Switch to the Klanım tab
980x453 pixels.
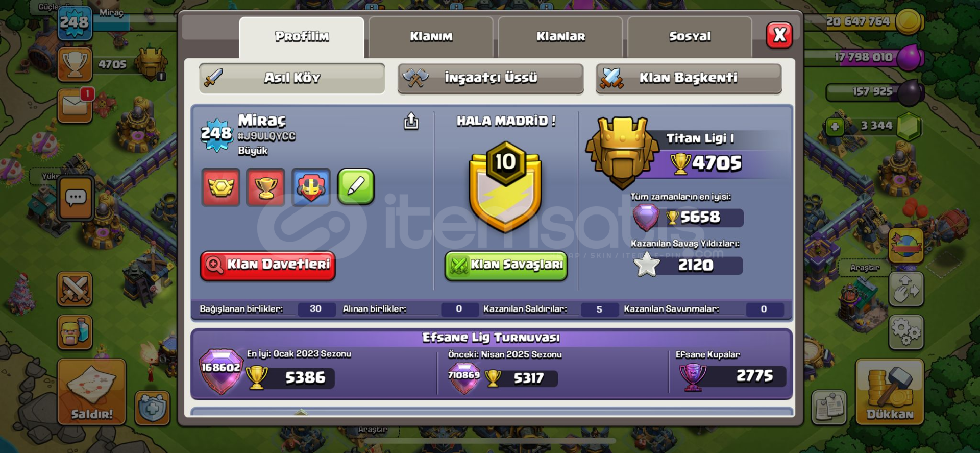point(431,37)
